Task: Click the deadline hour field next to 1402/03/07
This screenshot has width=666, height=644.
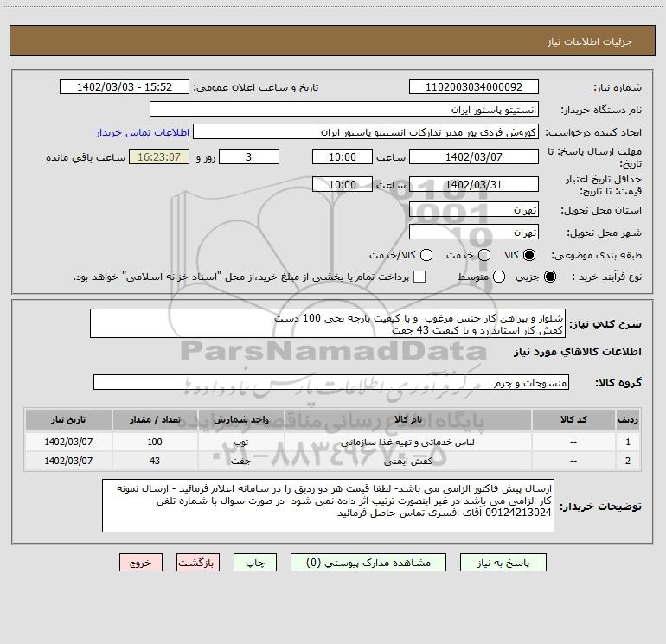Action: (343, 156)
